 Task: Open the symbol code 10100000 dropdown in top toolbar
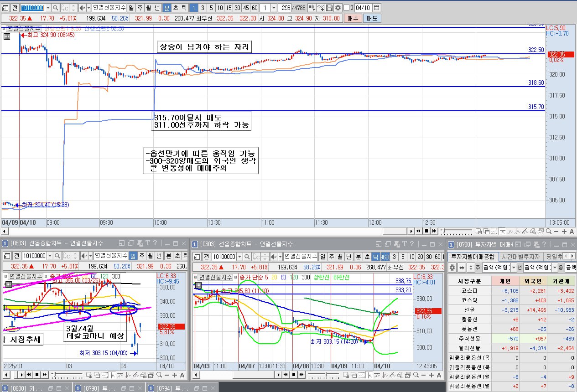(48, 8)
